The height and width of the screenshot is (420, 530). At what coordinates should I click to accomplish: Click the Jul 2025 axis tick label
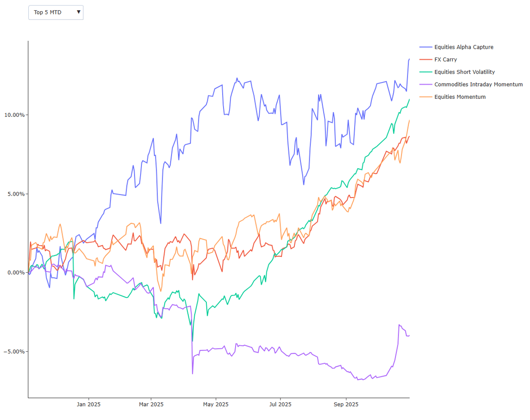(280, 404)
